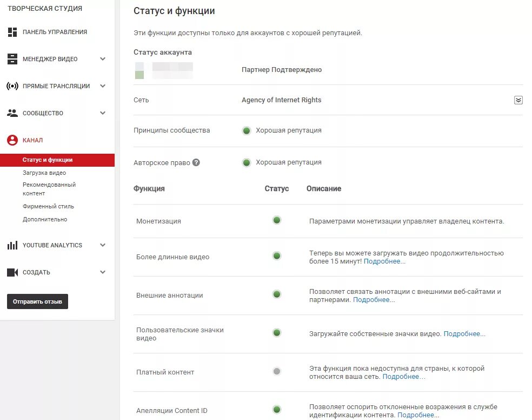Click green status indicator for Пользовательские значки видео
This screenshot has height=420, width=532.
[x=277, y=332]
